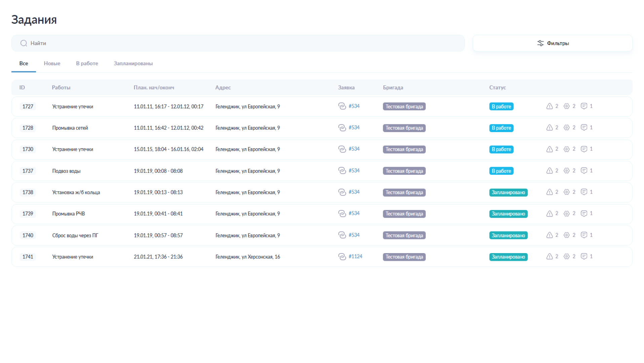Open the comments icon in row 1741
Screen dimensions: 644x363
[x=584, y=256]
